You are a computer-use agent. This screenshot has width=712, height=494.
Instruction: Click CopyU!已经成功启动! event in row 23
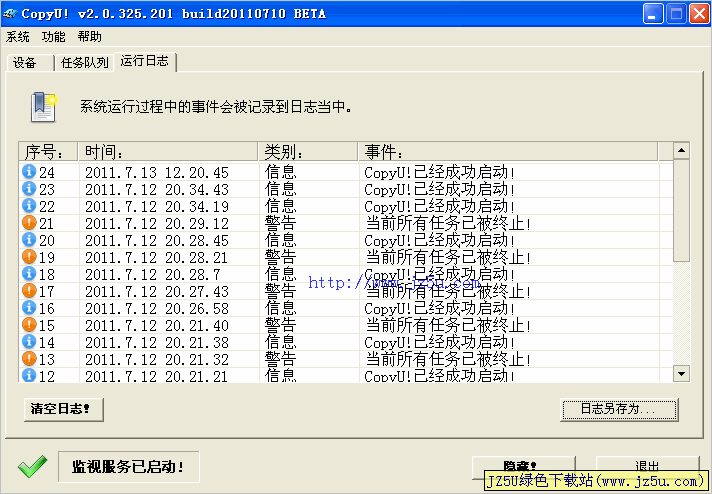pyautogui.click(x=440, y=189)
